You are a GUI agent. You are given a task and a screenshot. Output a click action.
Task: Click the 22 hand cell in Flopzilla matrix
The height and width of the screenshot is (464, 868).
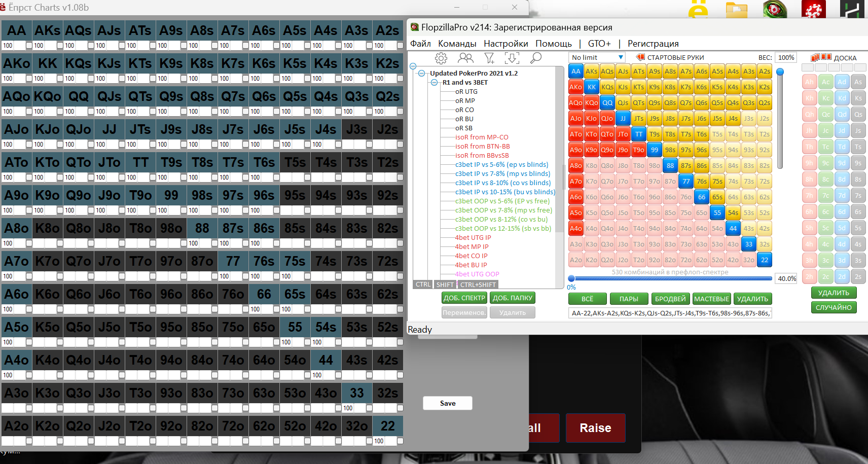point(765,260)
